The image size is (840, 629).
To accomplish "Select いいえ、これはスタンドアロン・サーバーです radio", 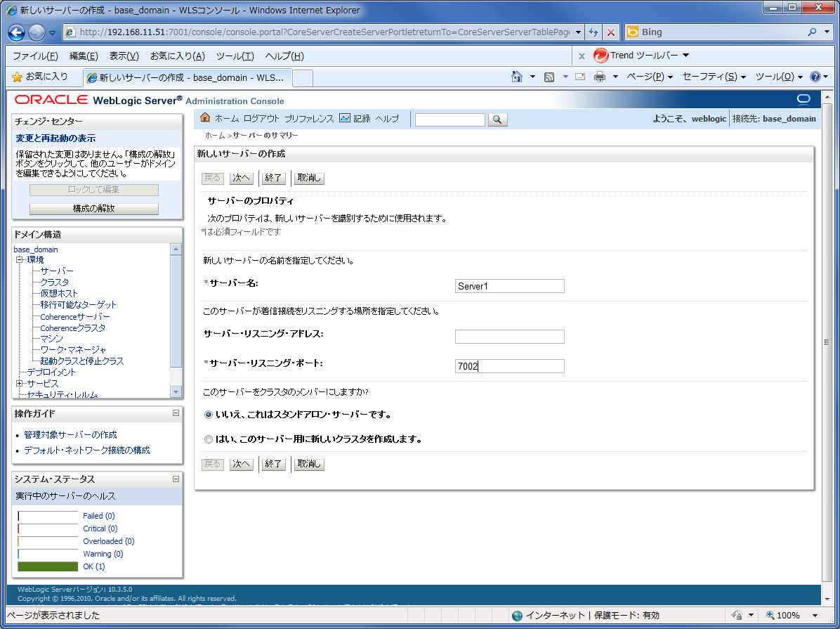I will coord(209,415).
